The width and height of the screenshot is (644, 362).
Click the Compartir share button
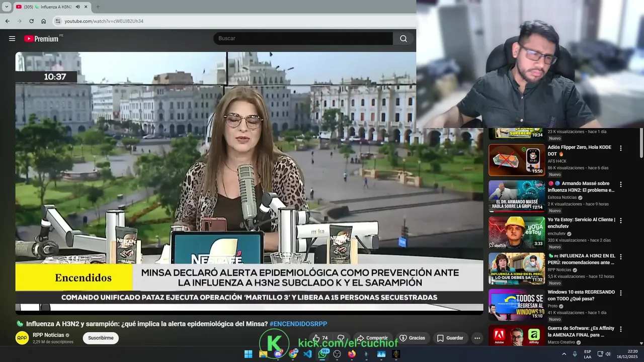click(372, 338)
